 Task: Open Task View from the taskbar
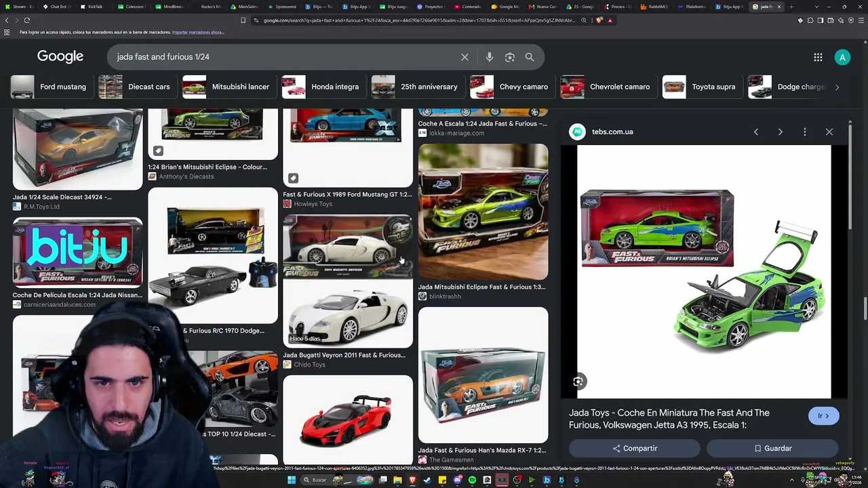click(383, 481)
